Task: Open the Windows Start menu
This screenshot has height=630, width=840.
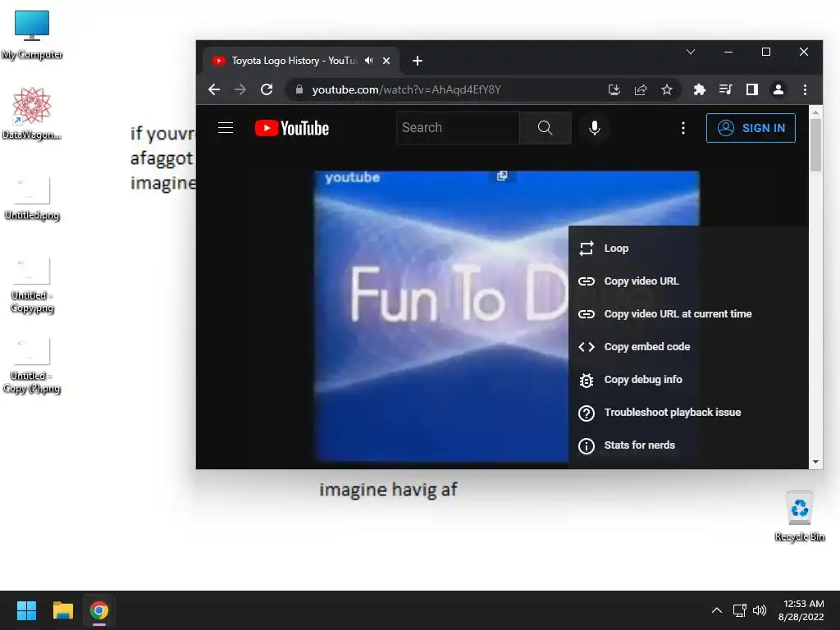Action: coord(26,610)
